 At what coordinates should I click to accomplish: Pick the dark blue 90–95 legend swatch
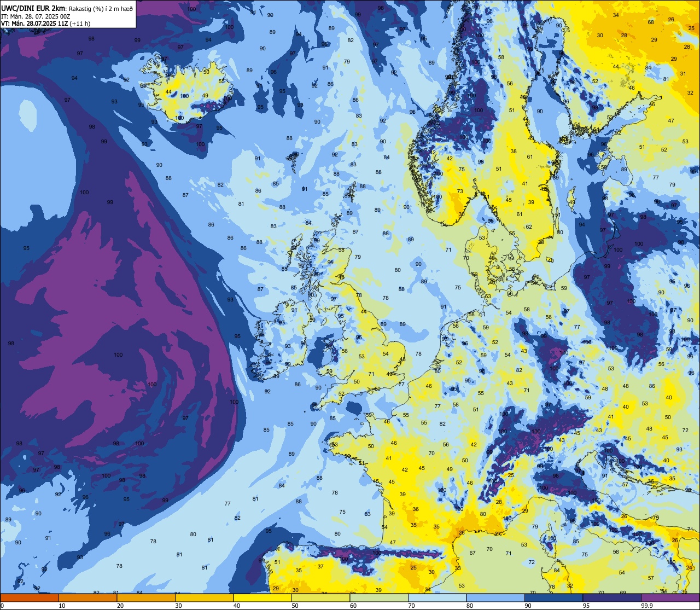pos(553,597)
